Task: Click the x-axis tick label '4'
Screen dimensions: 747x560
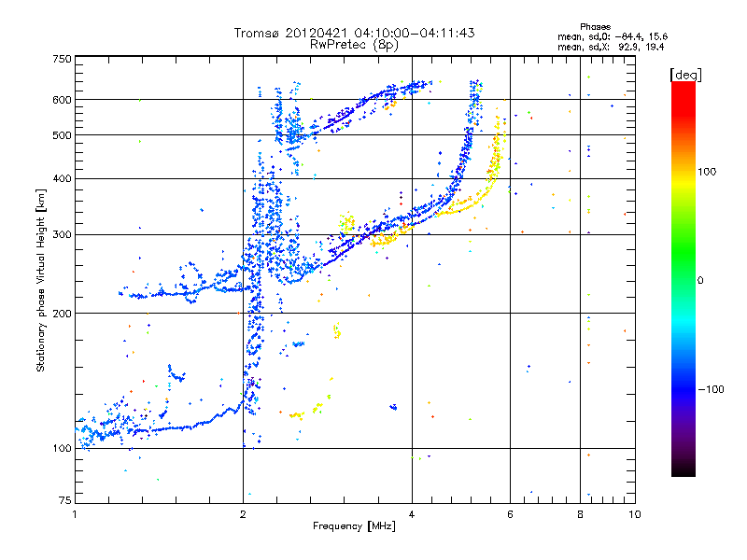Action: [x=412, y=514]
